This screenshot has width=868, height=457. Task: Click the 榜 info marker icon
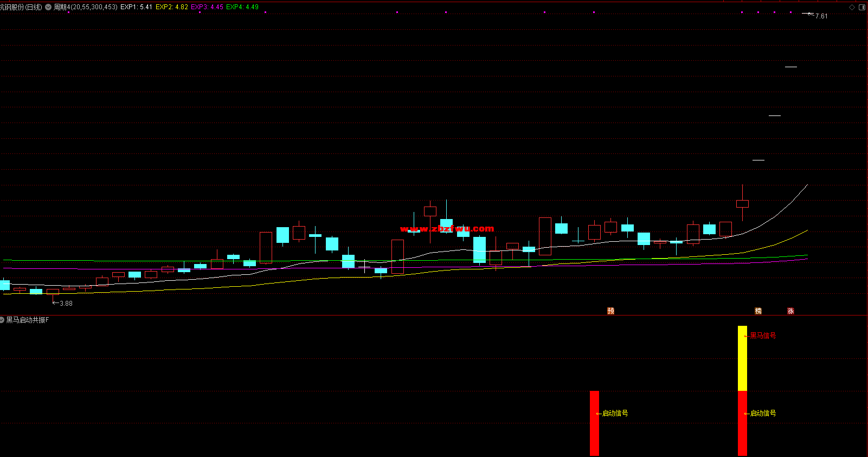tap(758, 311)
